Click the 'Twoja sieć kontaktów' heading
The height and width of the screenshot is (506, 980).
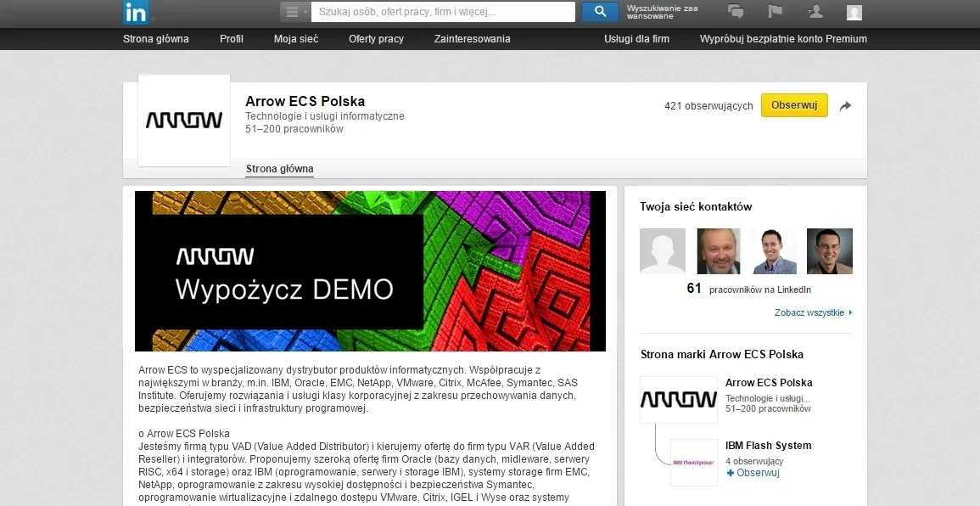[x=696, y=207]
